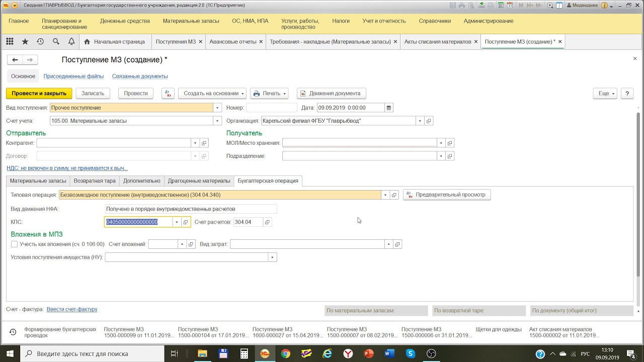Open Подразделение field record icon
Screen dimensions: 644x362
point(450,156)
